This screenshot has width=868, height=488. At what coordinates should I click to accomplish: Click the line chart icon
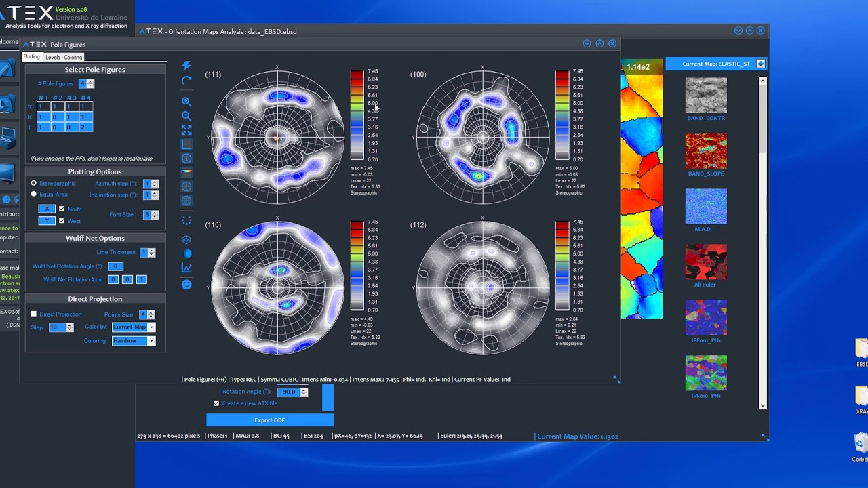coord(186,268)
